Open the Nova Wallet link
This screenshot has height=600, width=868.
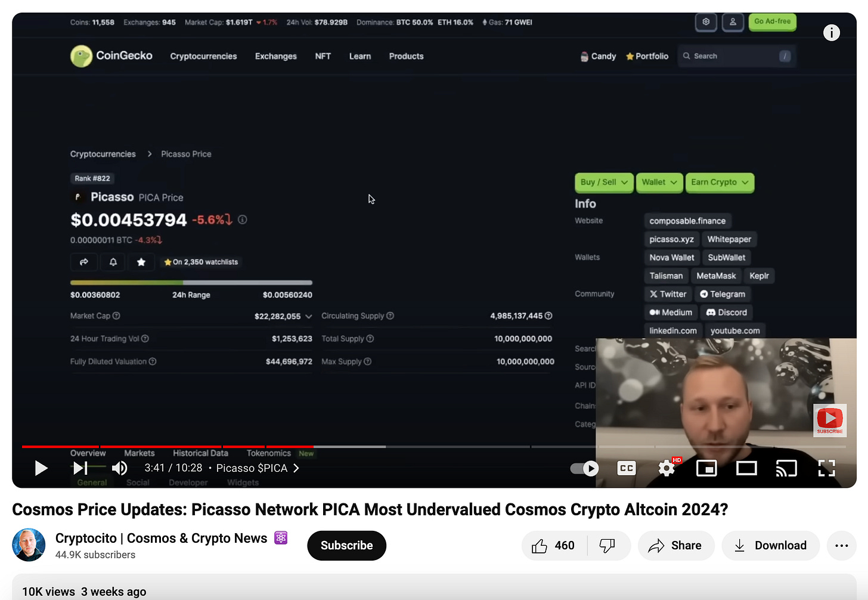click(672, 258)
